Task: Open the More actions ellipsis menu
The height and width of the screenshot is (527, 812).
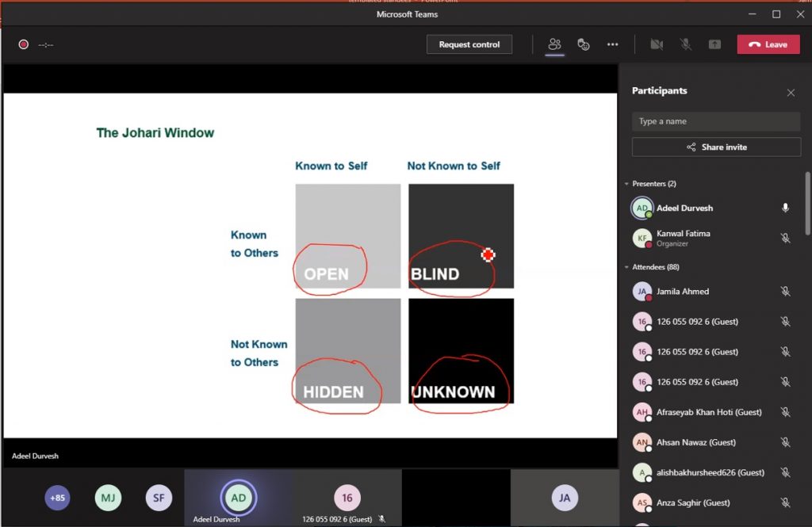Action: point(613,44)
